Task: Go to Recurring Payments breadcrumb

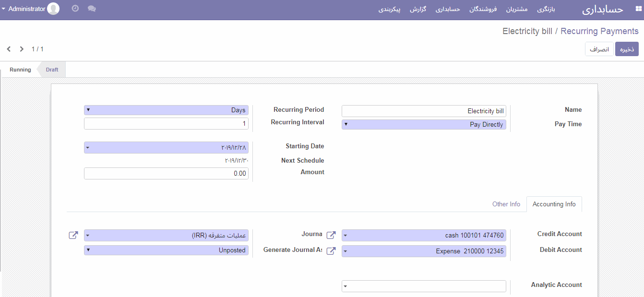Action: pyautogui.click(x=599, y=31)
